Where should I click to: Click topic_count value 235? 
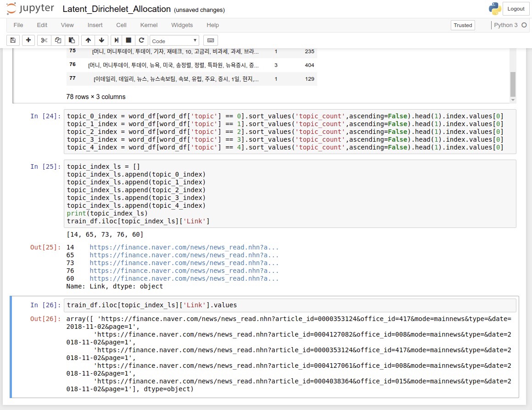[309, 51]
